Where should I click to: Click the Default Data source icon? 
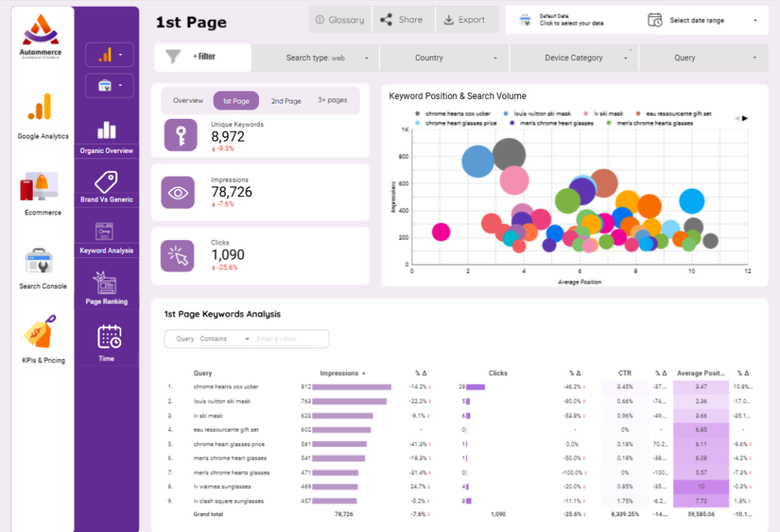point(525,20)
